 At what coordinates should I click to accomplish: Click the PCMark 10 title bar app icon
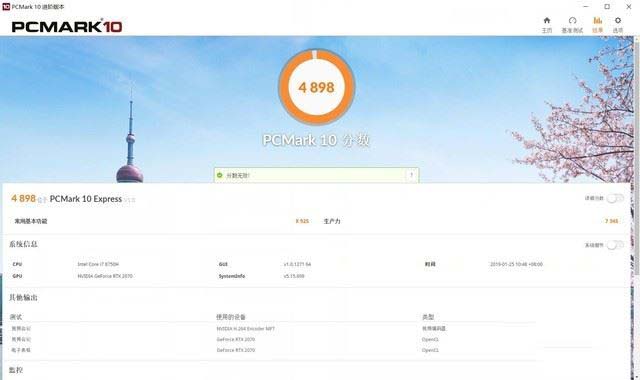6,7
